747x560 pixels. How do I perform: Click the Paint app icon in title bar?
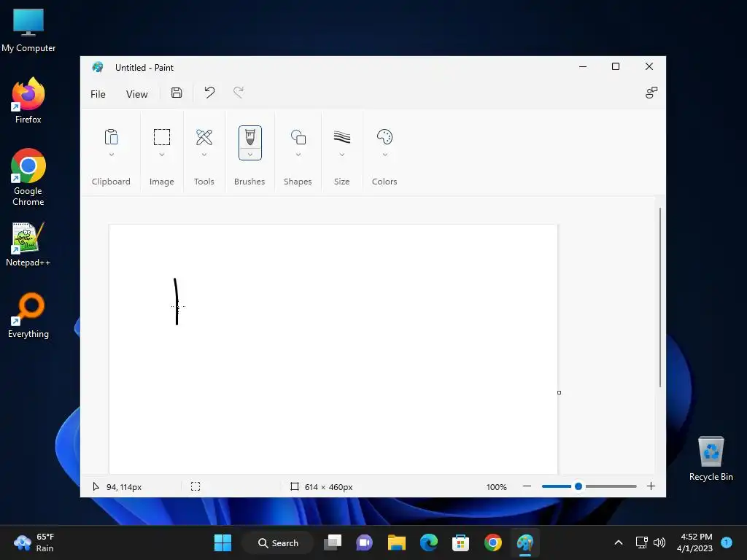(x=98, y=67)
